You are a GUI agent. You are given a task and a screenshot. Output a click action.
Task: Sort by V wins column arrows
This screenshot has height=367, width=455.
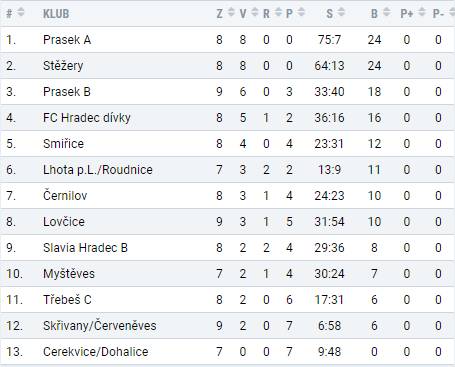pos(255,12)
